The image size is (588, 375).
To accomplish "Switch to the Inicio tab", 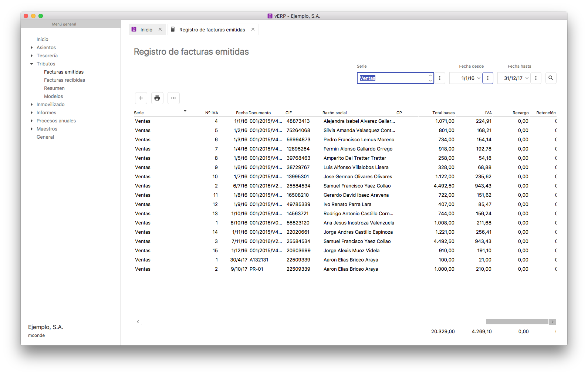I will [x=146, y=30].
